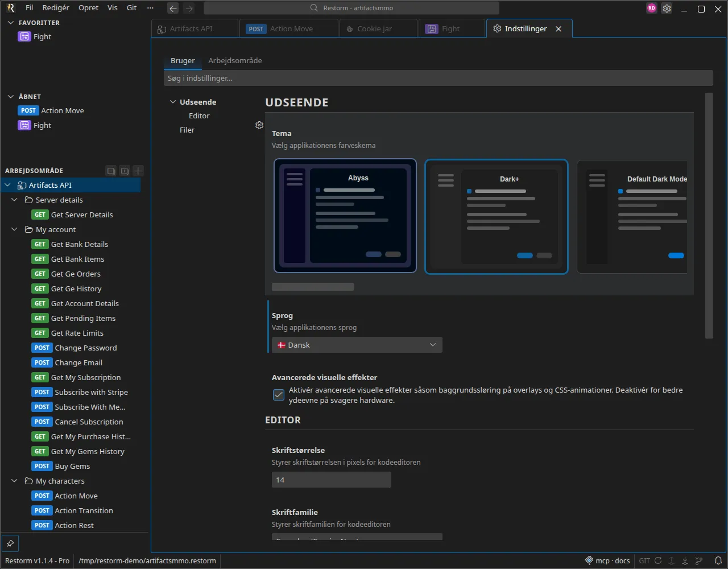
Task: Open the Buy Gems request
Action: (x=61, y=466)
